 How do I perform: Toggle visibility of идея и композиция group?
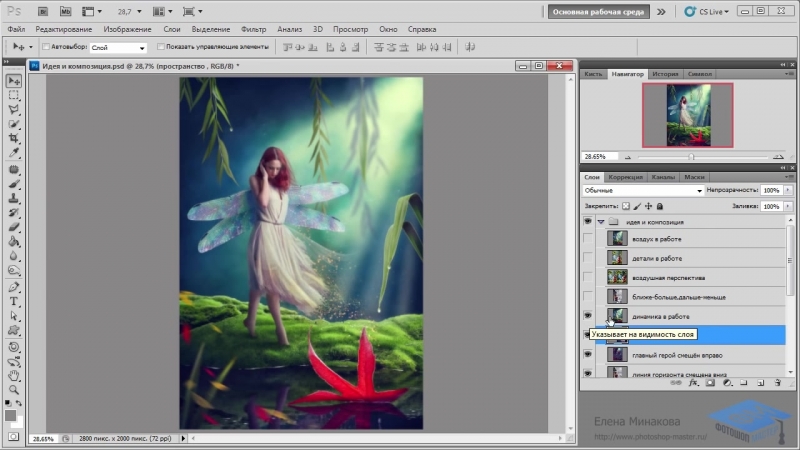tap(588, 221)
